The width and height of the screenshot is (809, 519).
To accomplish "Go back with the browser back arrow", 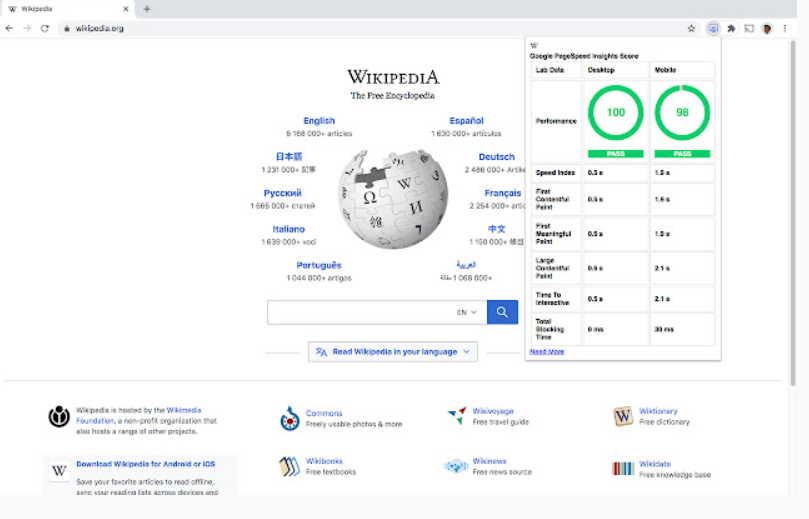I will 9,28.
